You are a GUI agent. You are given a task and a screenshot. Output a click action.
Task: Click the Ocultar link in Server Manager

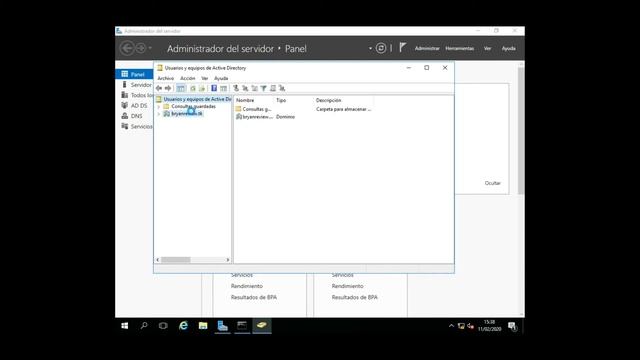point(493,183)
